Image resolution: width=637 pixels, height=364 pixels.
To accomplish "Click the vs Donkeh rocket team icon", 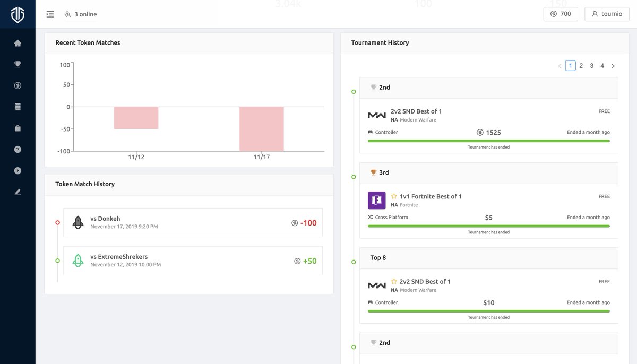I will pyautogui.click(x=78, y=222).
